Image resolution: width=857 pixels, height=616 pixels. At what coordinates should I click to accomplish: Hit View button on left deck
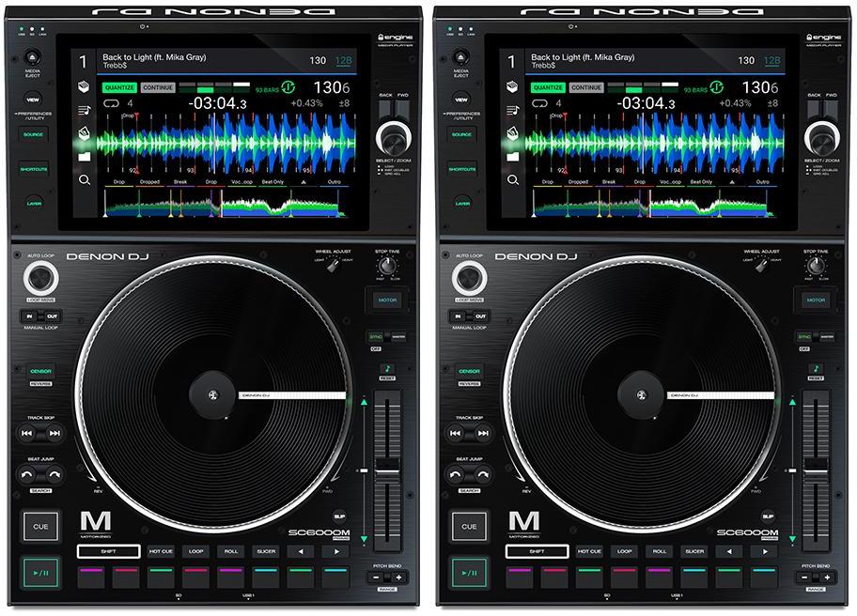[x=33, y=100]
